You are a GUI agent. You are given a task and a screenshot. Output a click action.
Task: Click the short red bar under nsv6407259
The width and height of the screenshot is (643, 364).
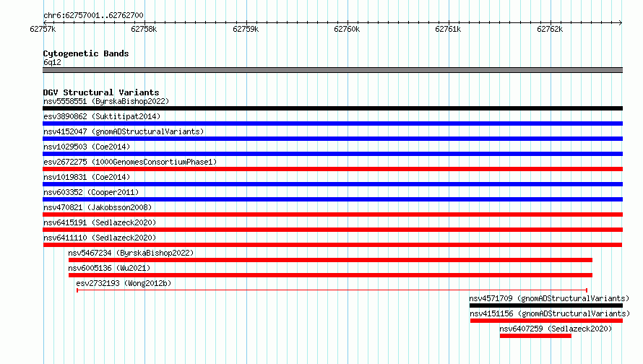(x=535, y=336)
